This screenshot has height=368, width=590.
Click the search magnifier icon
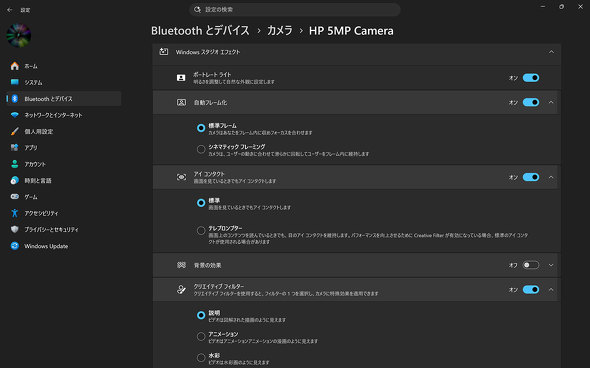(197, 9)
